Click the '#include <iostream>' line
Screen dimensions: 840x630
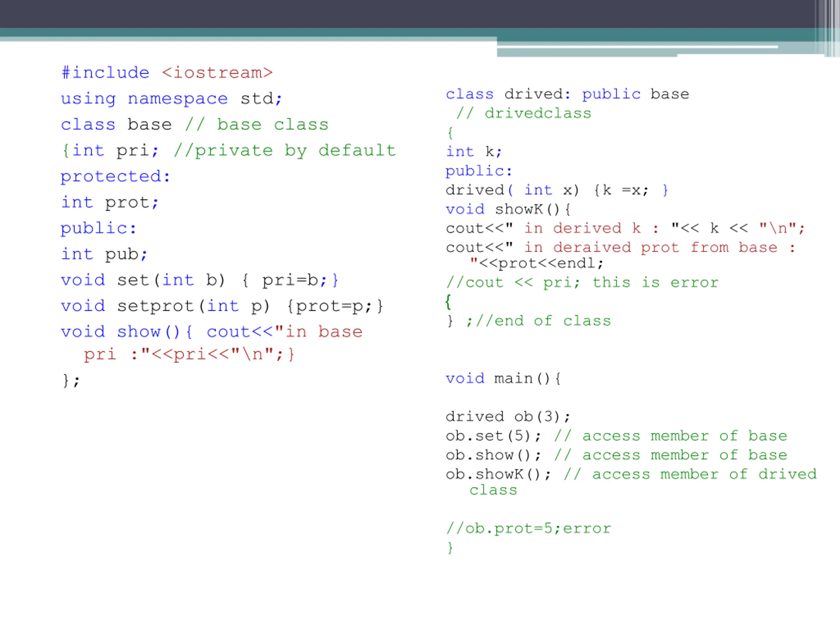[x=167, y=73]
